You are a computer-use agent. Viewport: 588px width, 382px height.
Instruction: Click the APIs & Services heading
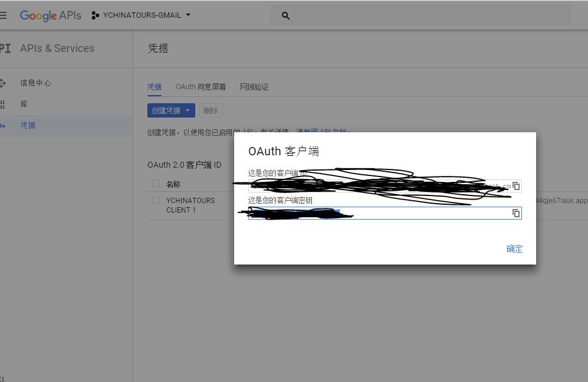point(57,48)
